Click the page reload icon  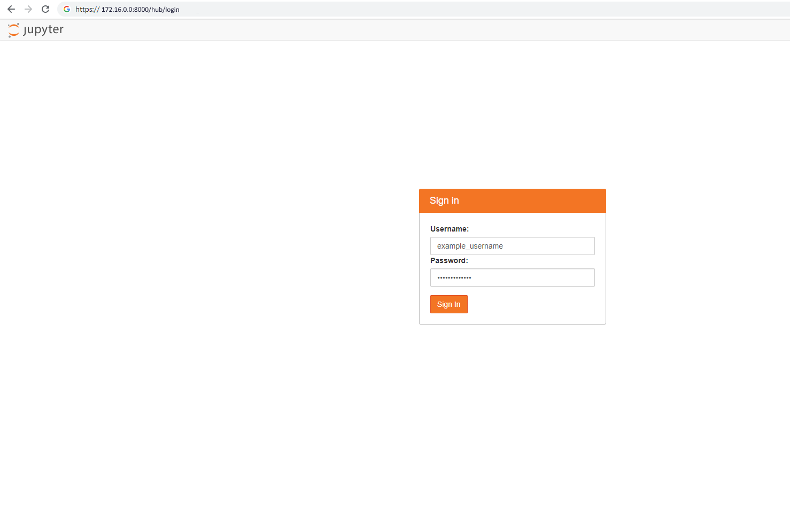45,9
